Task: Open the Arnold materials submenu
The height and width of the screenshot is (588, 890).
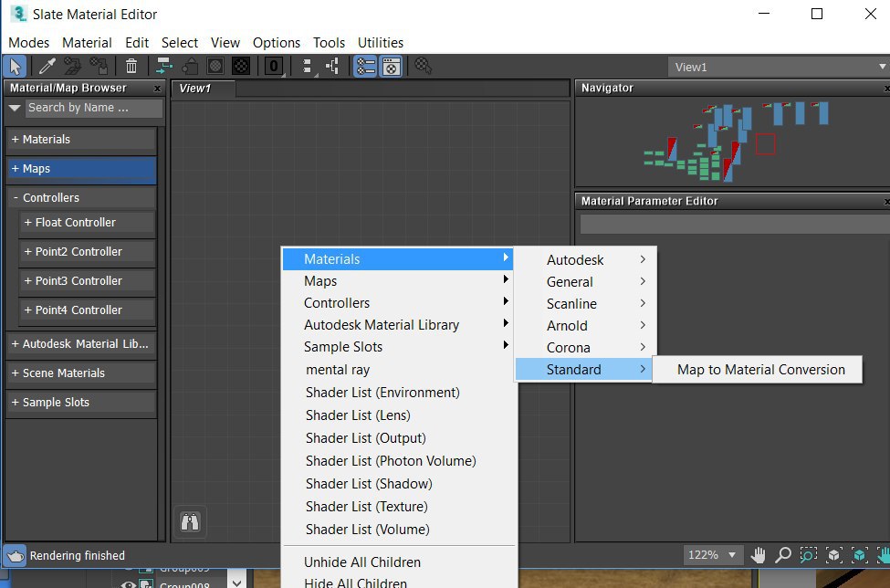Action: tap(585, 326)
